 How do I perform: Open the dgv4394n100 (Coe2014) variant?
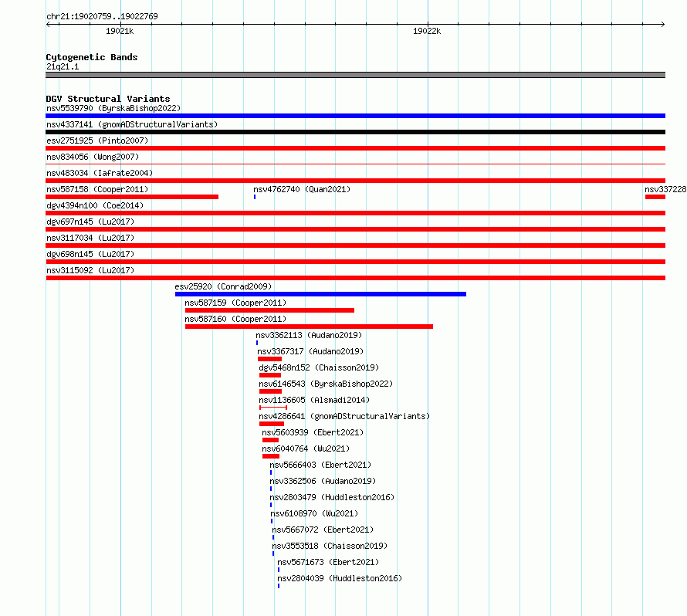click(x=95, y=205)
